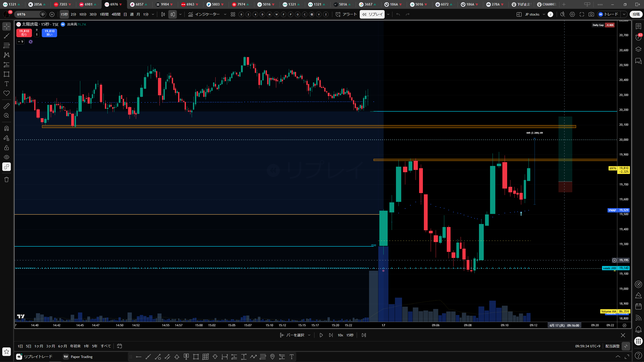Open the measure ruler tool
Viewport: 644px width, 362px height.
[x=7, y=106]
